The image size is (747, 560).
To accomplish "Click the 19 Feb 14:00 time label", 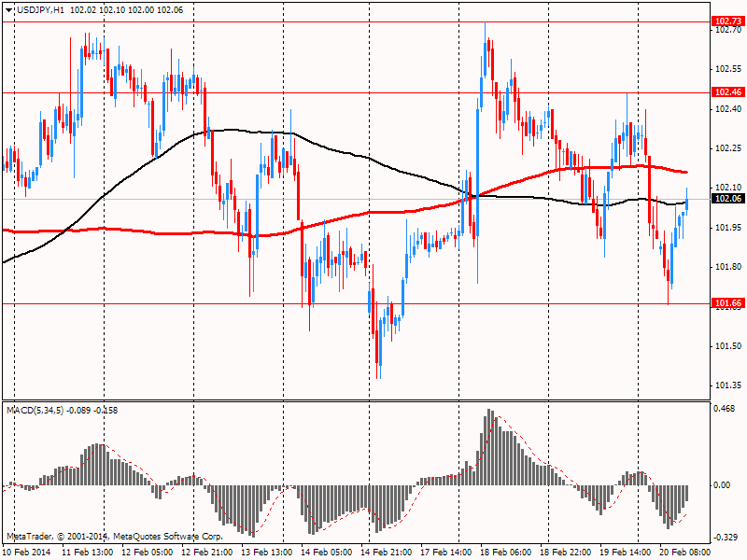I will tap(626, 552).
